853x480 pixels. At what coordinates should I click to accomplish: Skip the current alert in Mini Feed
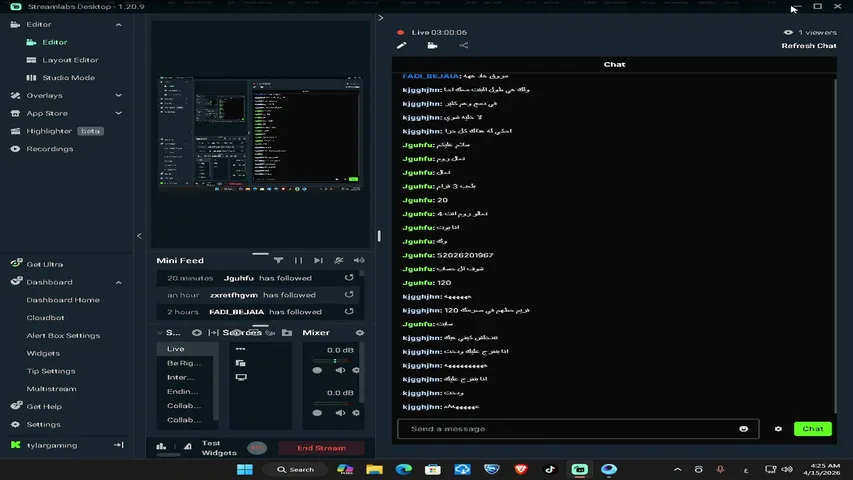[318, 260]
